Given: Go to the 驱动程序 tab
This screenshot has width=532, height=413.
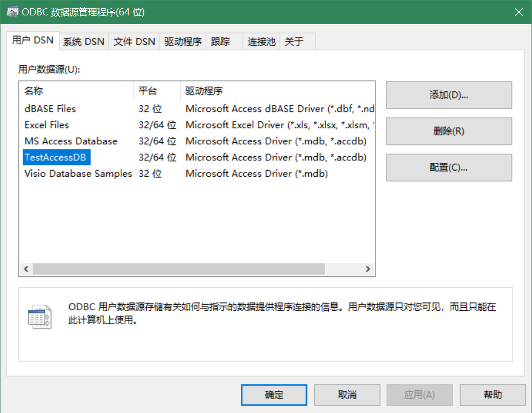Looking at the screenshot, I should (x=183, y=42).
